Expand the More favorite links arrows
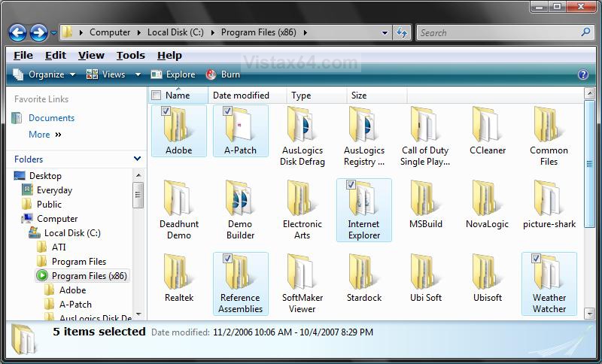The image size is (602, 364). point(59,135)
